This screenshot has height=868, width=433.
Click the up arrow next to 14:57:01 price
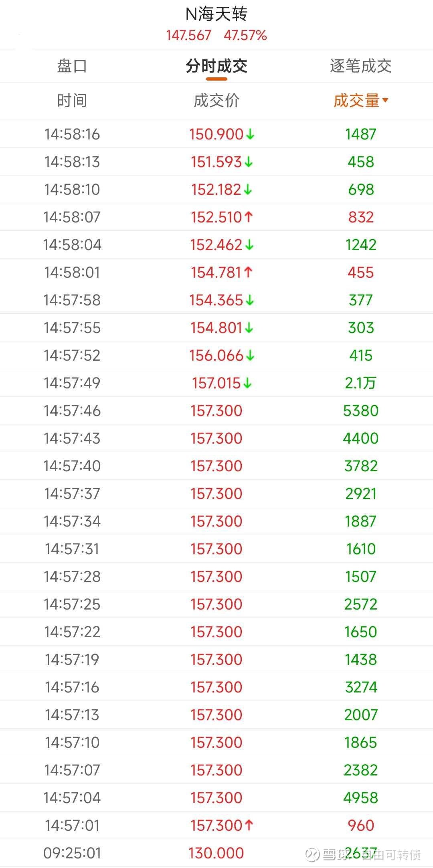coord(249,826)
